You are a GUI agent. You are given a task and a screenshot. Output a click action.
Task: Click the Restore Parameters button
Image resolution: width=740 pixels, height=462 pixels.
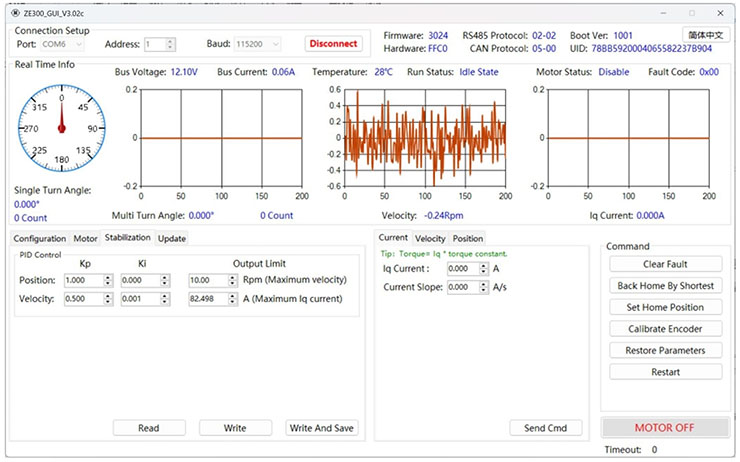click(x=665, y=351)
